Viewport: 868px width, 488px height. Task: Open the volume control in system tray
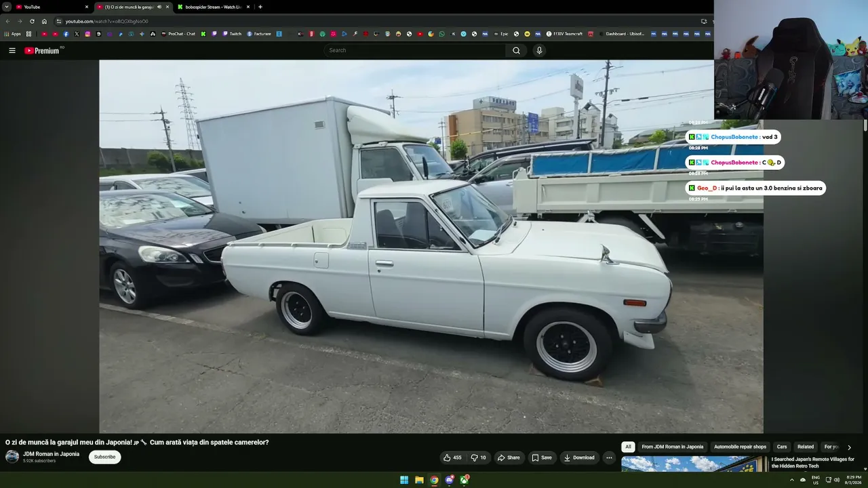pos(837,480)
